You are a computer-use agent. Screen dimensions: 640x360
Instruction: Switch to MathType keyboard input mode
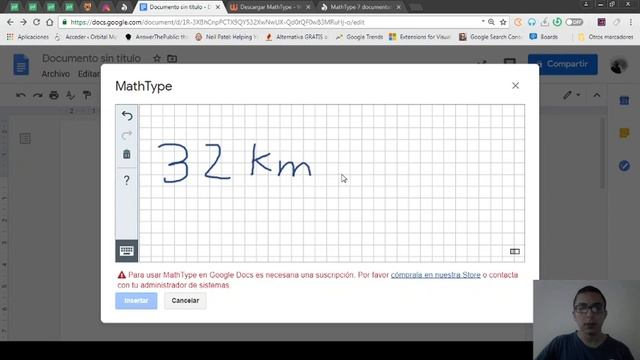pyautogui.click(x=127, y=251)
